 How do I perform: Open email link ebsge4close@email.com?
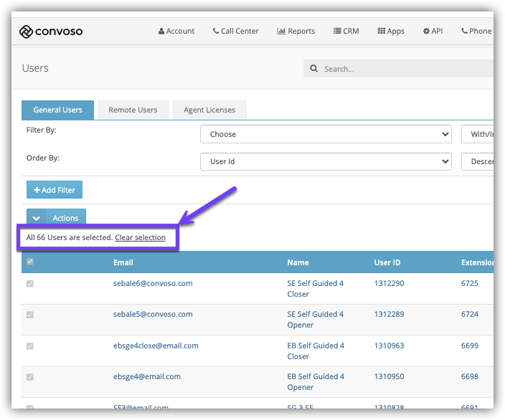click(156, 345)
